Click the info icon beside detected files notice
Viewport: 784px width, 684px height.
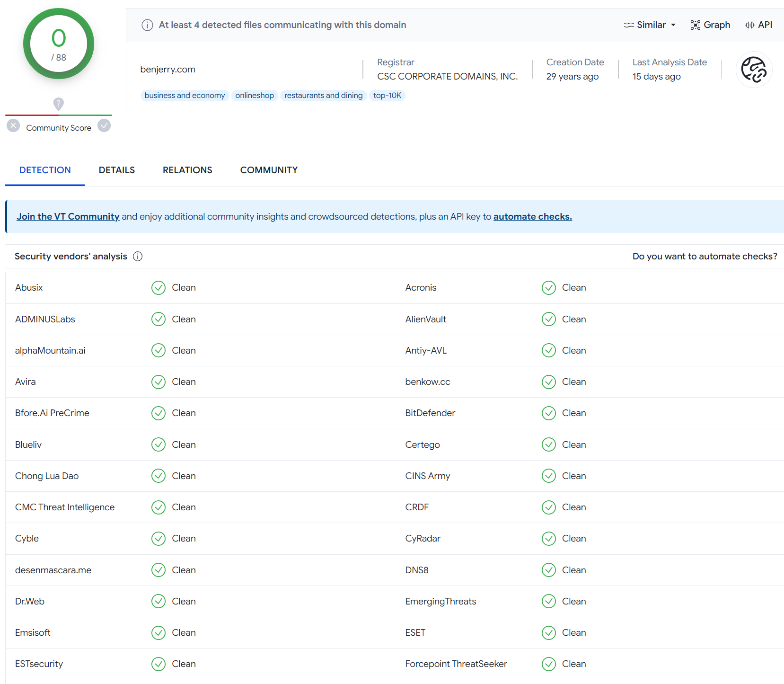(x=147, y=25)
